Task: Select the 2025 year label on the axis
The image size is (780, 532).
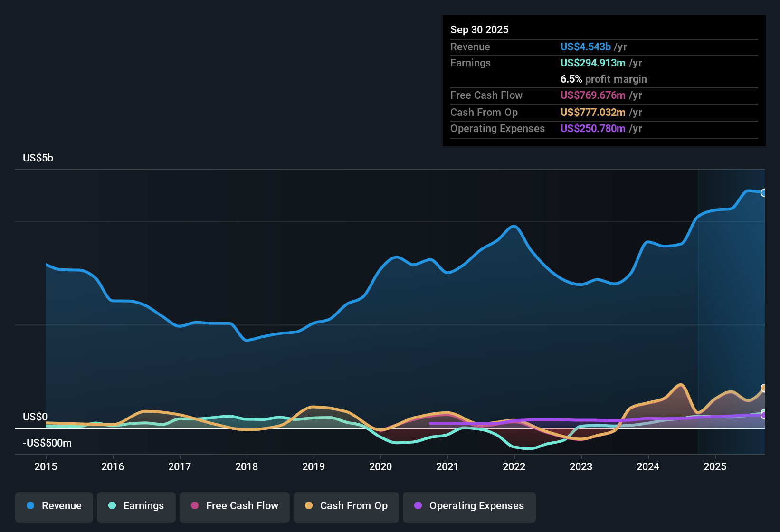Action: click(x=716, y=467)
